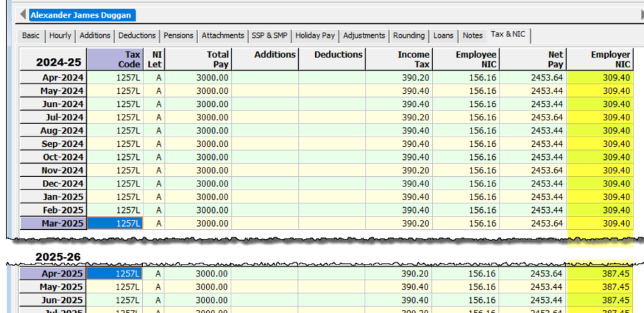Screen dimensions: 644x313
Task: Click the Tax Code column header
Action: (115, 60)
